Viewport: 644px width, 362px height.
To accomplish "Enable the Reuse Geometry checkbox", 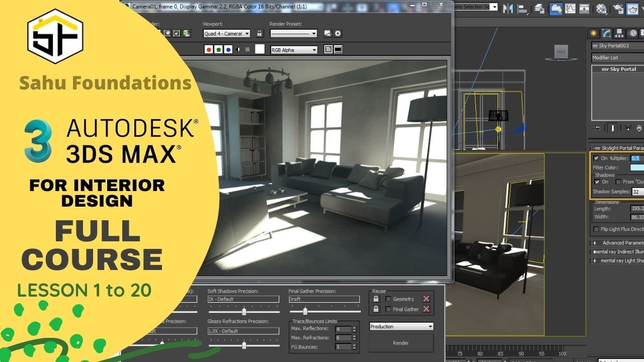I will point(388,299).
